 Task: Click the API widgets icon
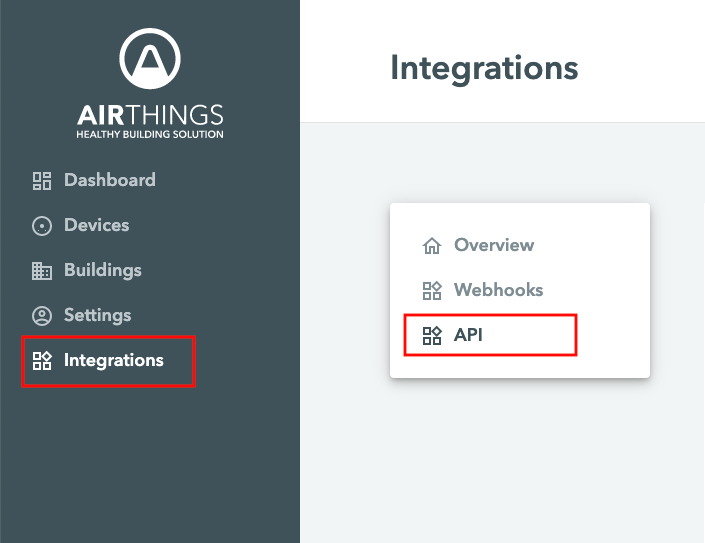(x=432, y=335)
